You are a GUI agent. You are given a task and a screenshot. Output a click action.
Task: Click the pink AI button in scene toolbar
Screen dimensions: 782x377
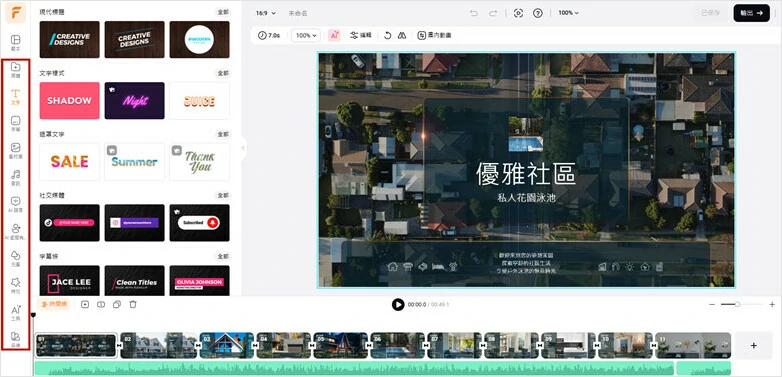click(x=334, y=35)
